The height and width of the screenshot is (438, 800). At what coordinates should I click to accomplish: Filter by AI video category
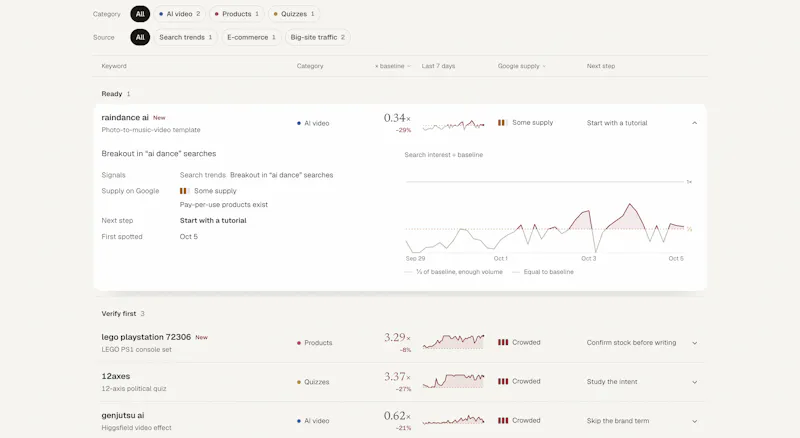tap(179, 14)
